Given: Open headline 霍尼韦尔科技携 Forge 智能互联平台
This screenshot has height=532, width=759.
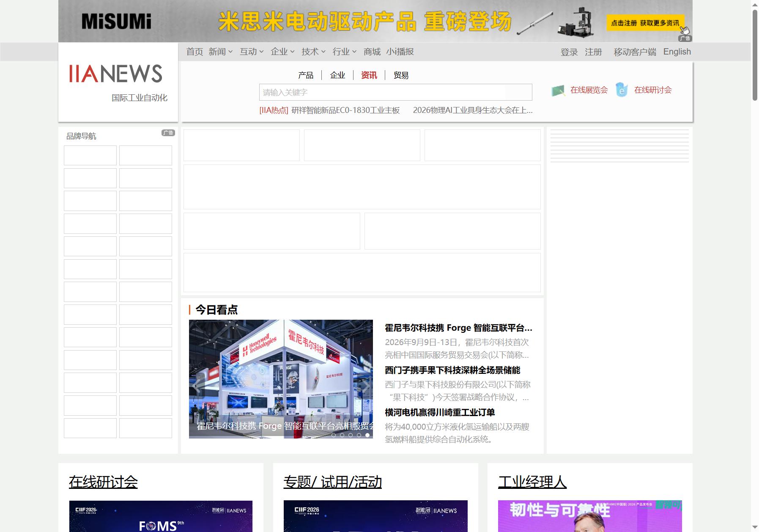Looking at the screenshot, I should coord(458,328).
